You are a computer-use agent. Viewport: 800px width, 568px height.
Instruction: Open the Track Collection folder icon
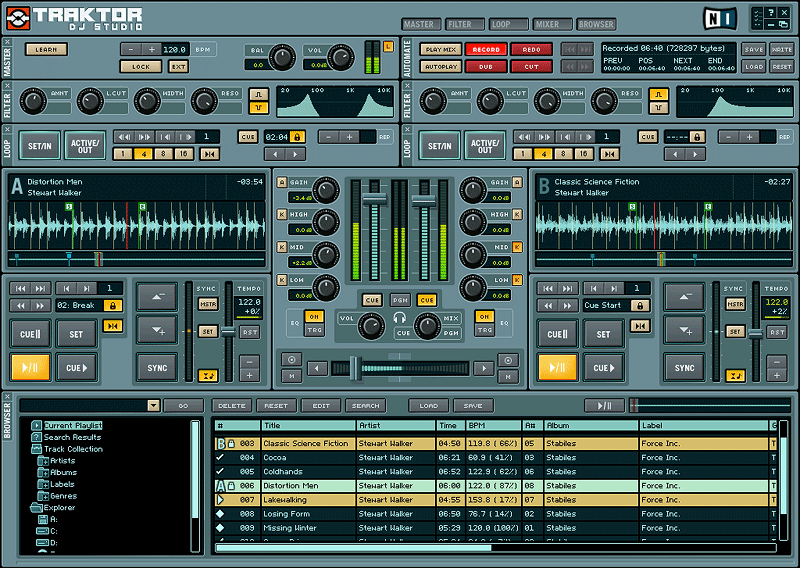click(36, 449)
